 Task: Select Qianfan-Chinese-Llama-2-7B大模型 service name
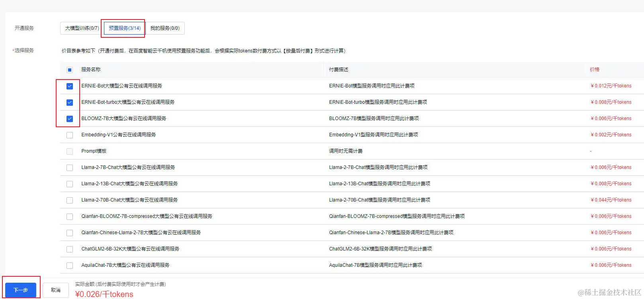[141, 233]
